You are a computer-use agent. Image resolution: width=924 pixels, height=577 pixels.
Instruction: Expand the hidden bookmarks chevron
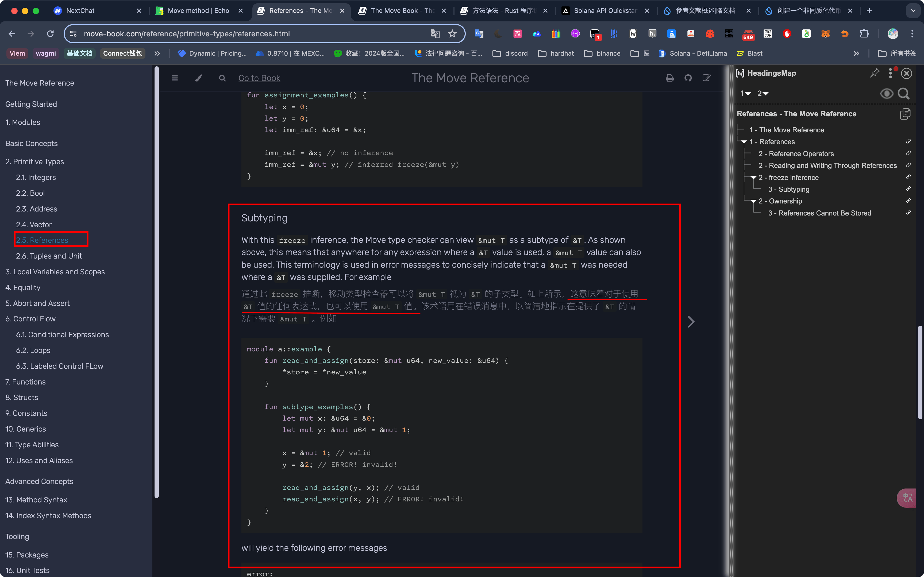click(157, 53)
